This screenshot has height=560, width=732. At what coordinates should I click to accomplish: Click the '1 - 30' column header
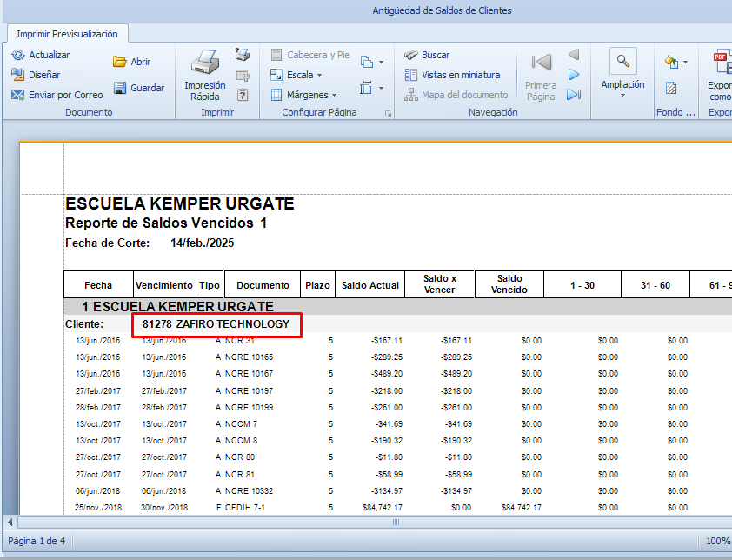pos(582,285)
